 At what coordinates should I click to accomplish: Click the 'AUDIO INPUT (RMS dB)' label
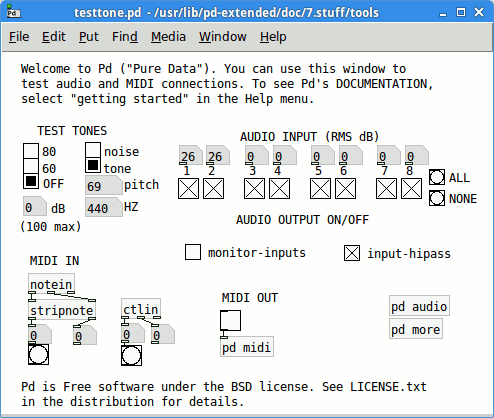click(310, 137)
